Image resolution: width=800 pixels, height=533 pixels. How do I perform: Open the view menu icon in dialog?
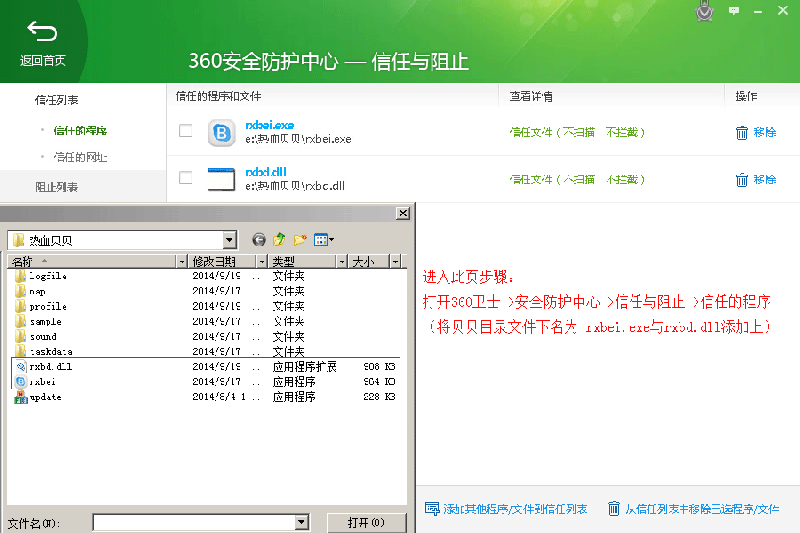point(323,240)
